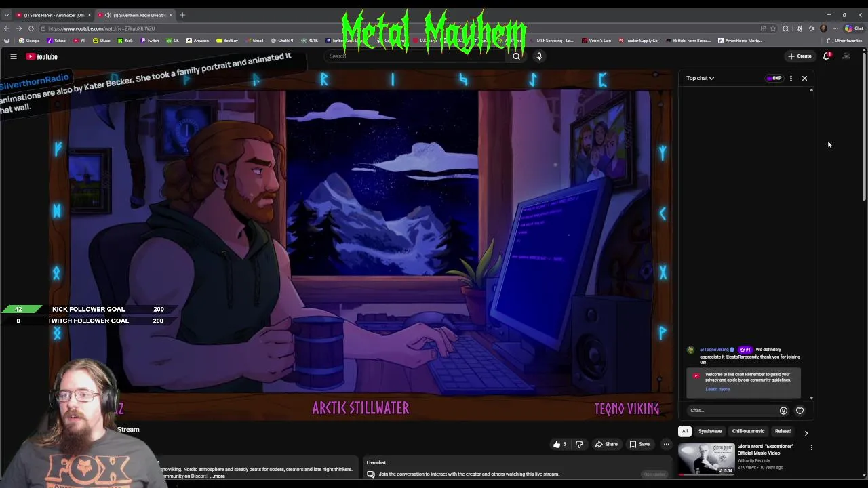
Task: Open the Copilot Chat button
Action: pyautogui.click(x=854, y=28)
